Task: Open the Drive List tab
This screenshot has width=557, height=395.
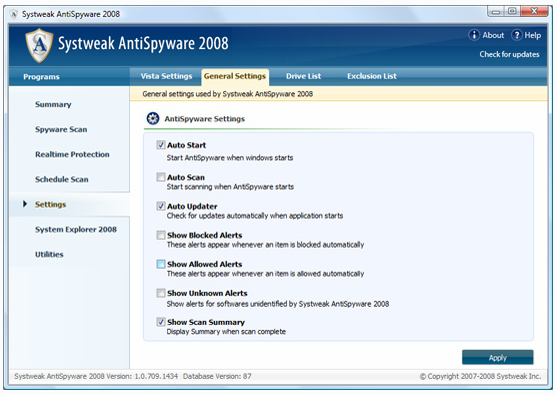Action: 303,76
